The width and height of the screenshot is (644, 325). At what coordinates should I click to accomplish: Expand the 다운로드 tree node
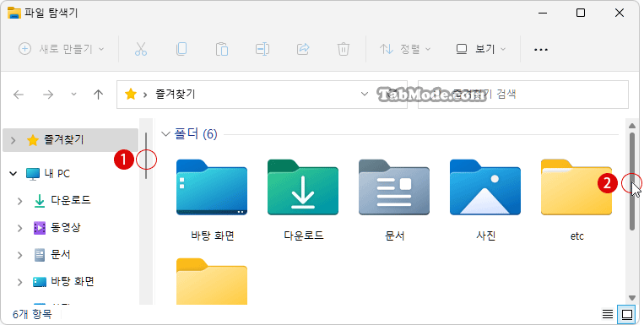(x=19, y=201)
